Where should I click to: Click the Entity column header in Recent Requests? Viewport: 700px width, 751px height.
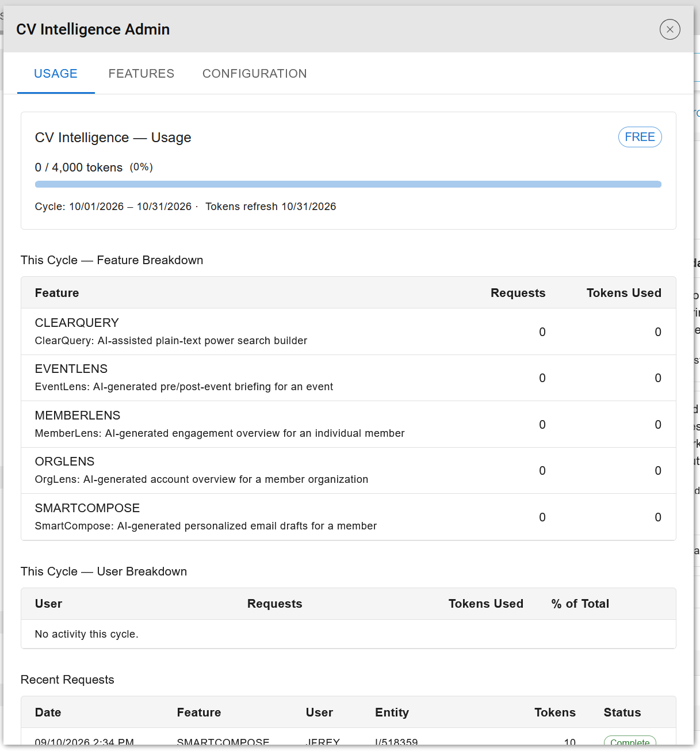pyautogui.click(x=392, y=712)
